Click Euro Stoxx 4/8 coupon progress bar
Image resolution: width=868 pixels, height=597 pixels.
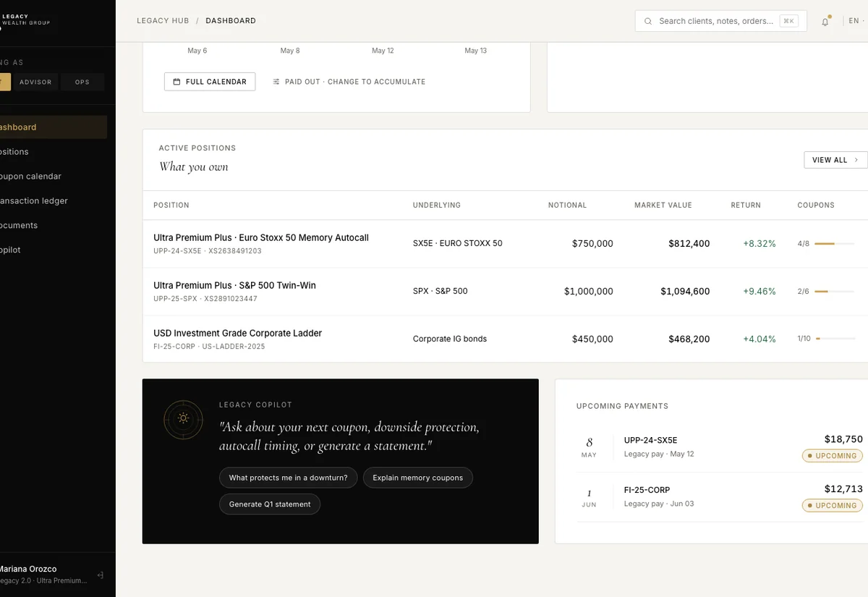click(834, 244)
